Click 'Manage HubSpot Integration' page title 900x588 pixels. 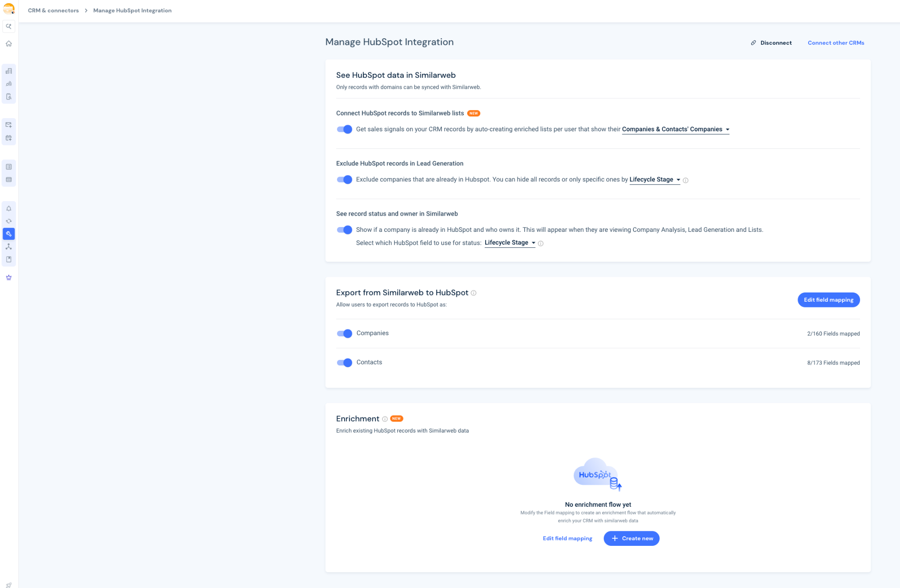tap(389, 42)
